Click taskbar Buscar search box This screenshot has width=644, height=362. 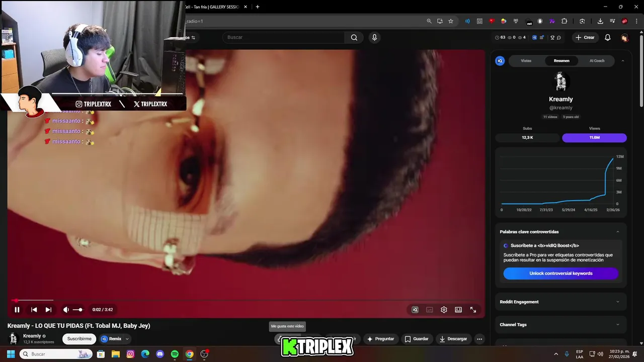coord(56,354)
